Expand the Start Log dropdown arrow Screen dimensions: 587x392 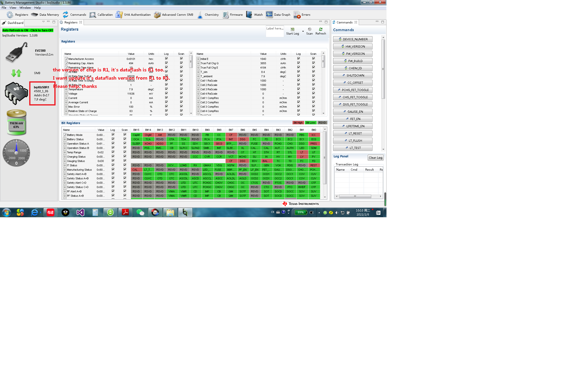point(303,31)
